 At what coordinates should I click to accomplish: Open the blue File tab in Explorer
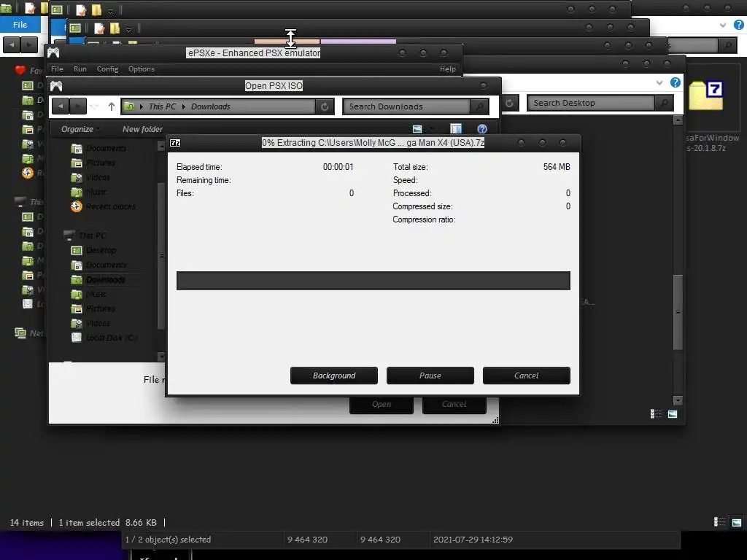tap(20, 25)
